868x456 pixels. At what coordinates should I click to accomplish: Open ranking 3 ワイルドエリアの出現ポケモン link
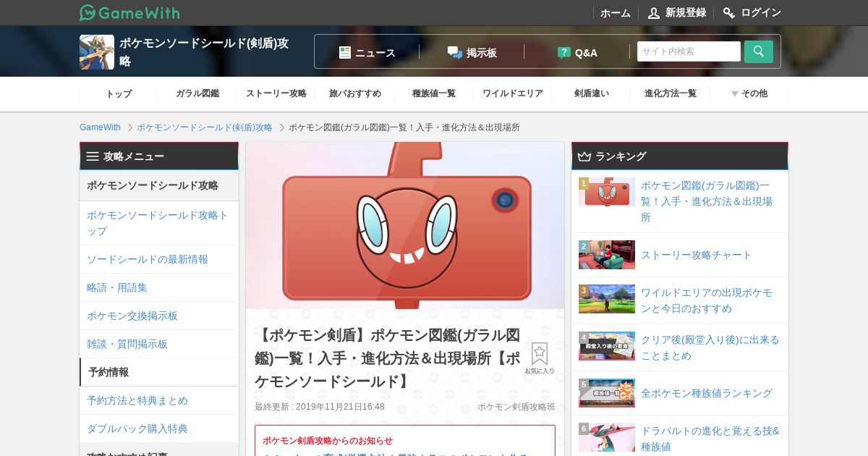(707, 300)
